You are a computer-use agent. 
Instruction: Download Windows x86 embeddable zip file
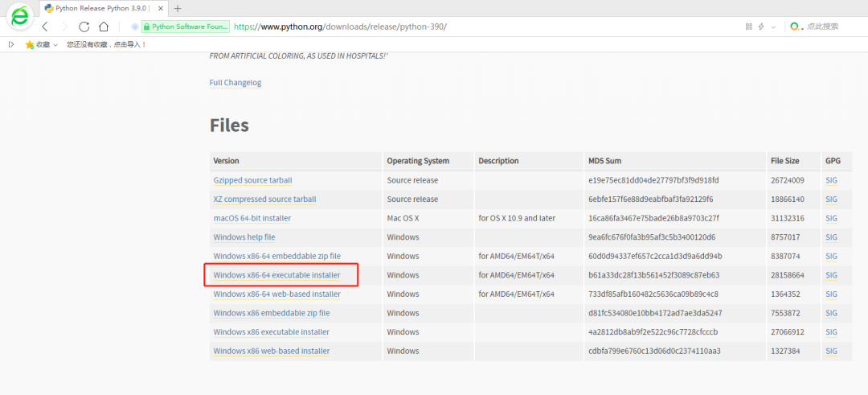click(272, 313)
